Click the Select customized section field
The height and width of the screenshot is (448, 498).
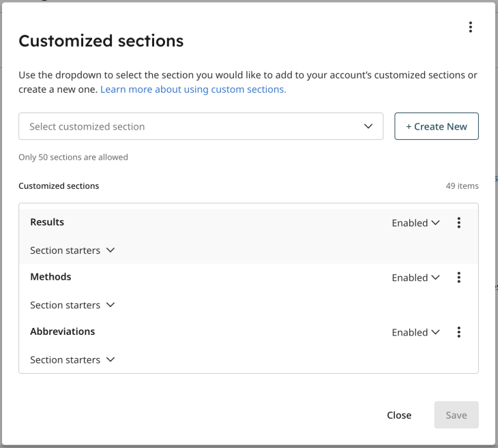click(x=201, y=126)
